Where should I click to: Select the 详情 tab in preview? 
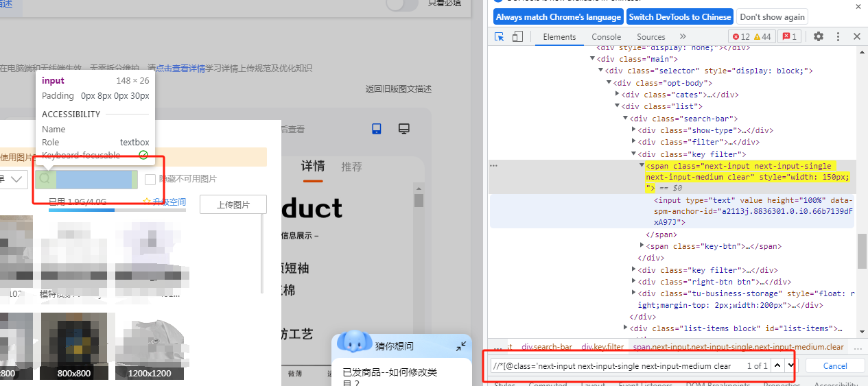click(x=313, y=167)
